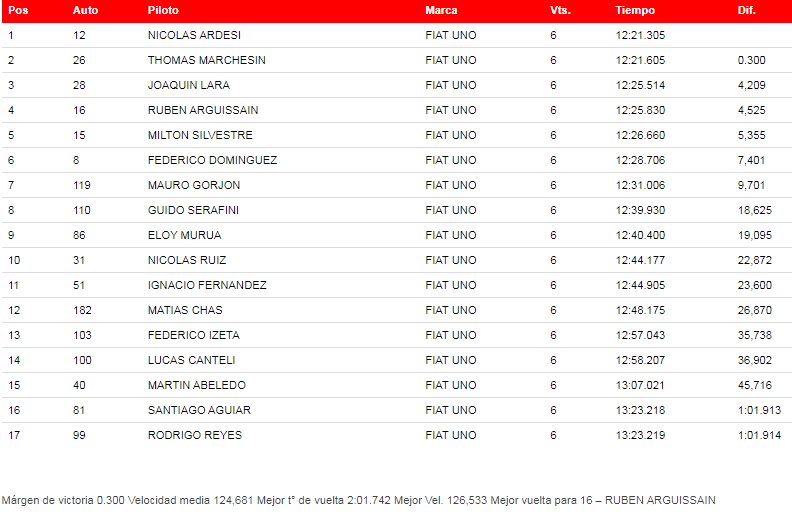Click RUBEN ARGUISSAIN in position four
Screen dimensions: 792x515
(x=203, y=110)
